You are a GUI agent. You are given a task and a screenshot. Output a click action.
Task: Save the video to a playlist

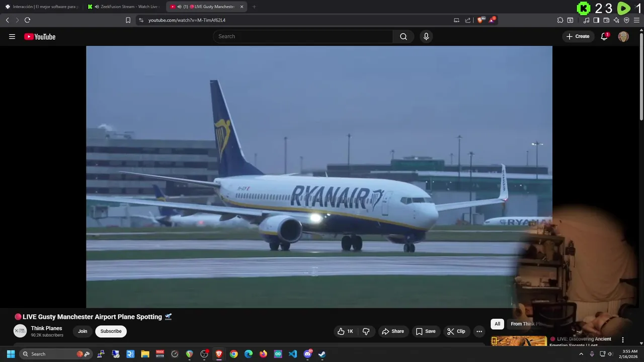point(426,331)
